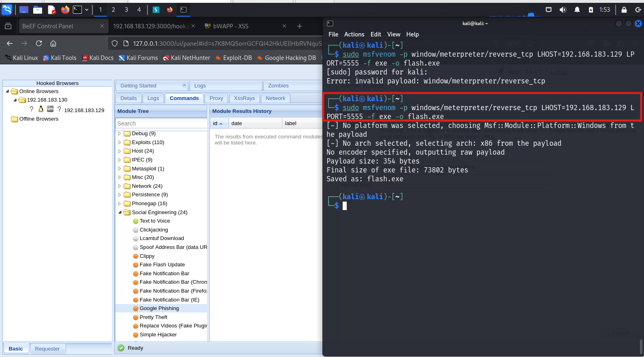This screenshot has height=357, width=644.
Task: Open a new Firefox tab
Action: pos(300,26)
